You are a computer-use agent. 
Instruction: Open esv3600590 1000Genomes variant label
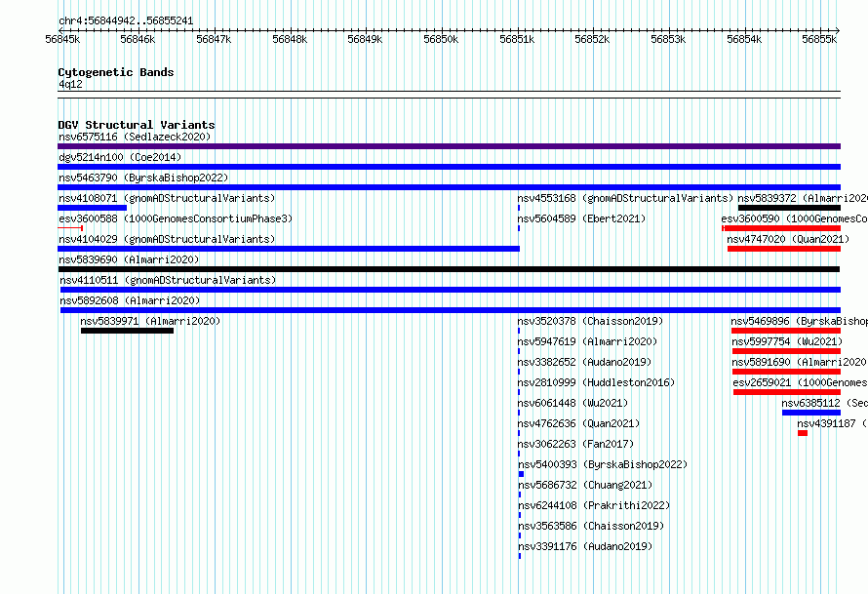pos(795,218)
